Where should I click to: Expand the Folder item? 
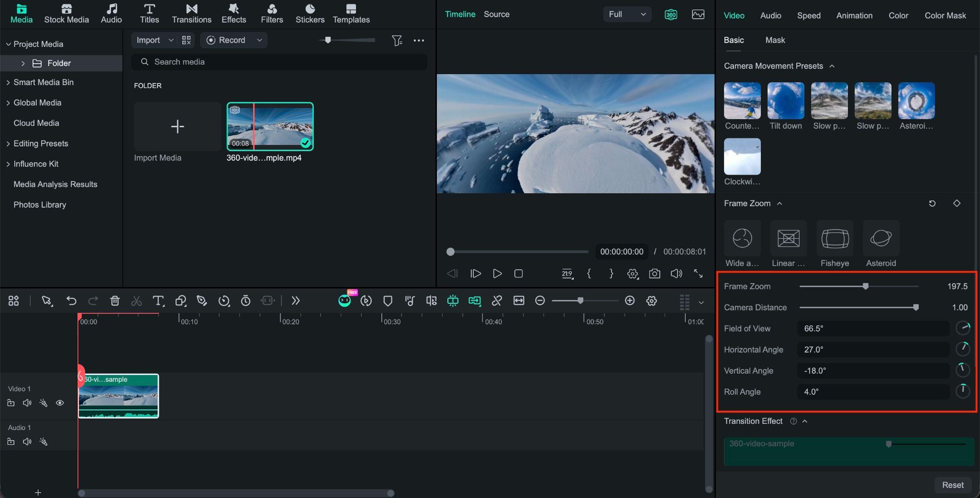click(x=23, y=63)
